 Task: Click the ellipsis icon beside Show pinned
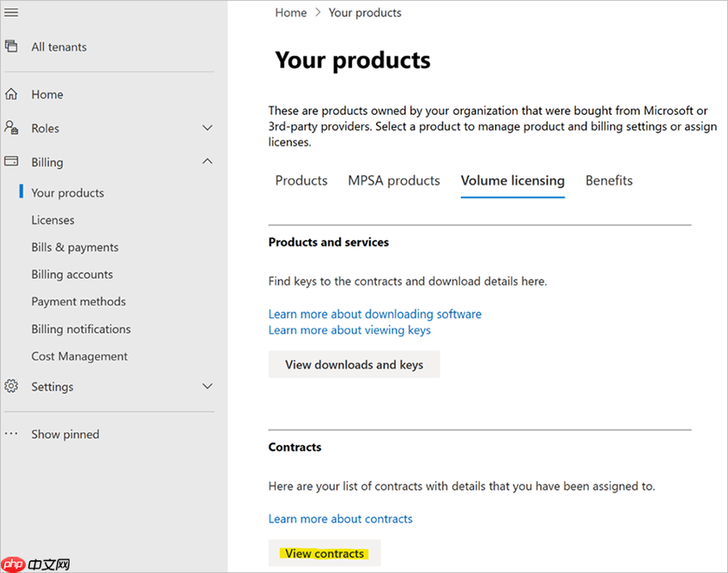11,434
